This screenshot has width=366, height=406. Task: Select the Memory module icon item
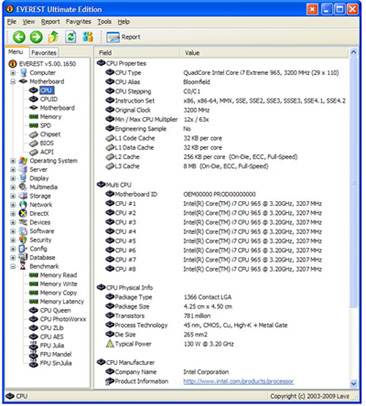(33, 117)
